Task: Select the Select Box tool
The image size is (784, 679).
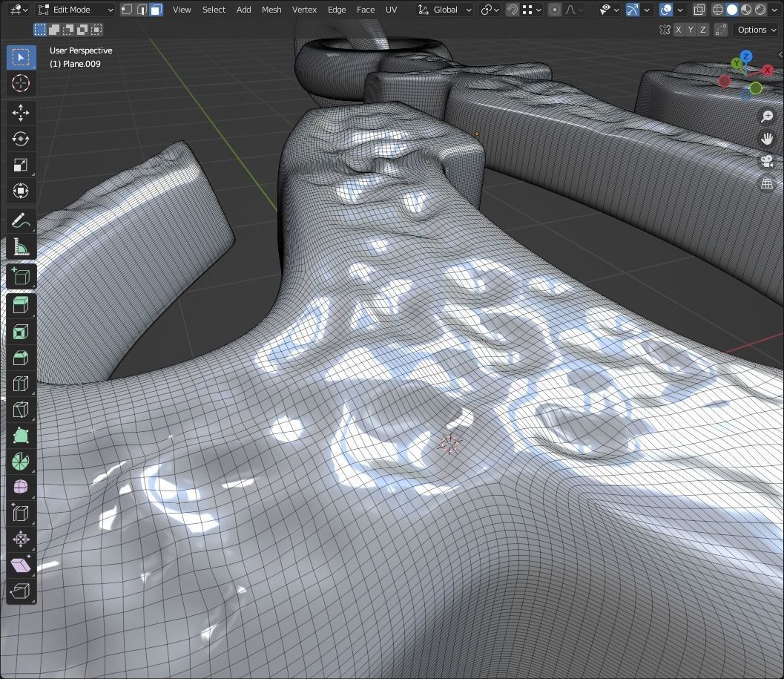Action: (21, 58)
